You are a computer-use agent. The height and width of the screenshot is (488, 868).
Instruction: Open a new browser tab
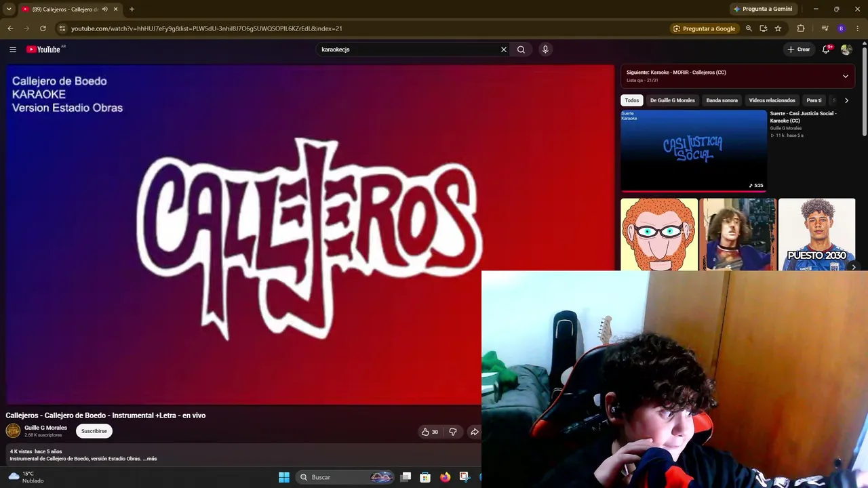[132, 9]
